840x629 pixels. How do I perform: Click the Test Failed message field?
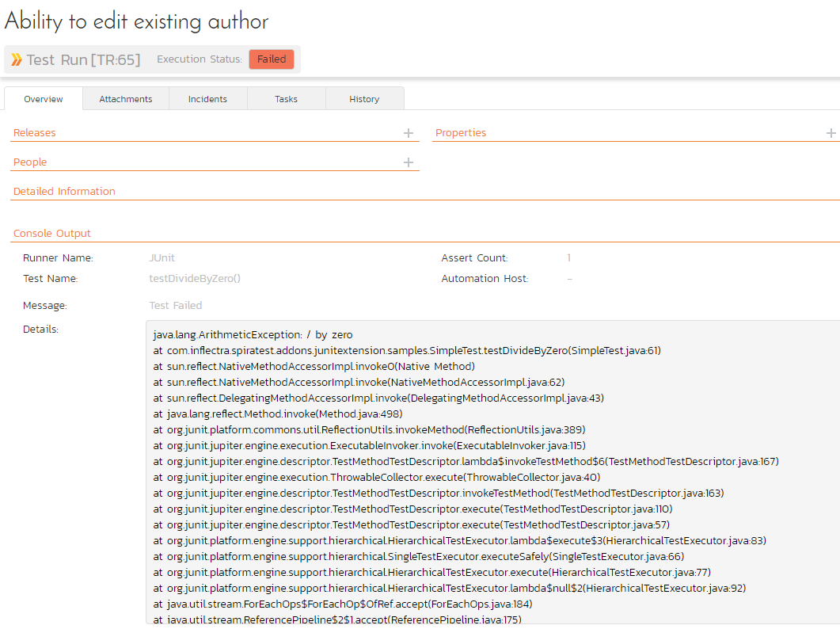point(176,306)
